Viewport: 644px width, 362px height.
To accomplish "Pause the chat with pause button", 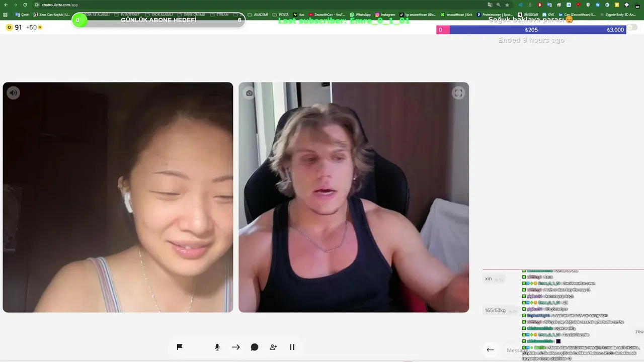I will coord(292,347).
